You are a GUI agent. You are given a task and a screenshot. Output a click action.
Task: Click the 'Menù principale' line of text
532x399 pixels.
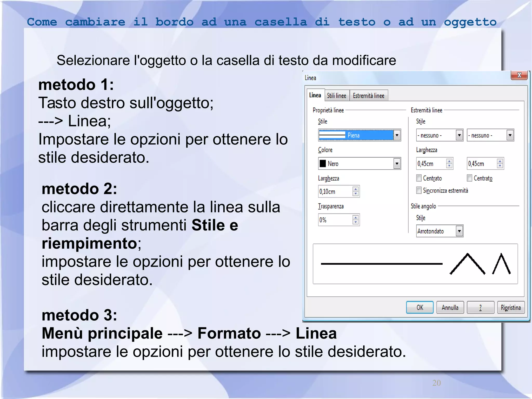click(189, 334)
